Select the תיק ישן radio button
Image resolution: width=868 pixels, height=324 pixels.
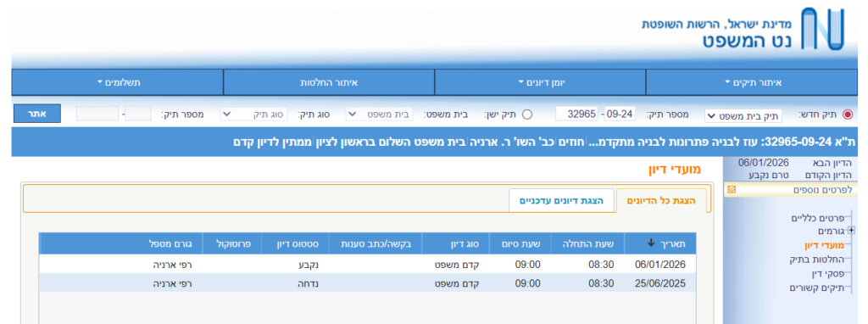click(x=527, y=115)
